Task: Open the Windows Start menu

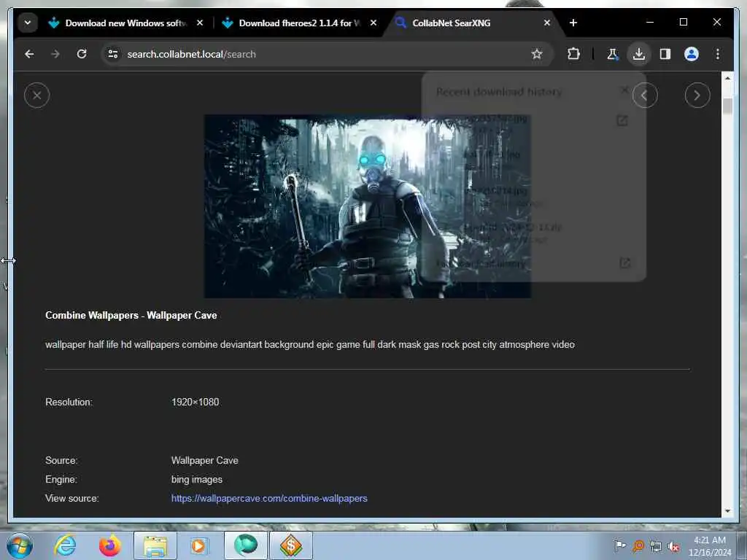Action: click(20, 545)
